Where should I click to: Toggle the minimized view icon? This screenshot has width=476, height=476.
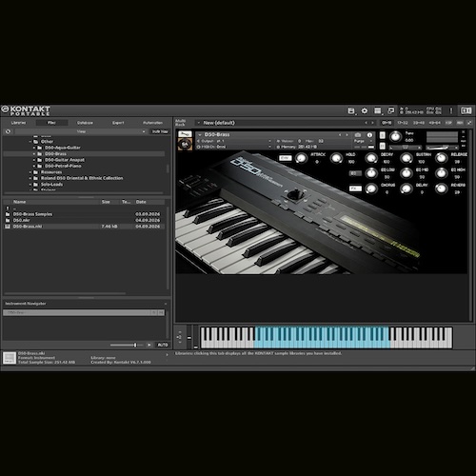pos(391,110)
